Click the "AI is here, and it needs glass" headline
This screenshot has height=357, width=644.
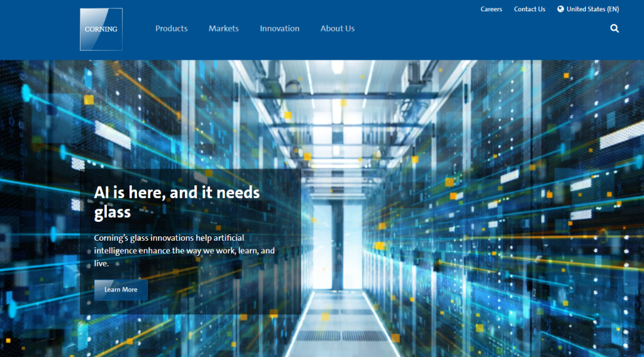pyautogui.click(x=177, y=202)
